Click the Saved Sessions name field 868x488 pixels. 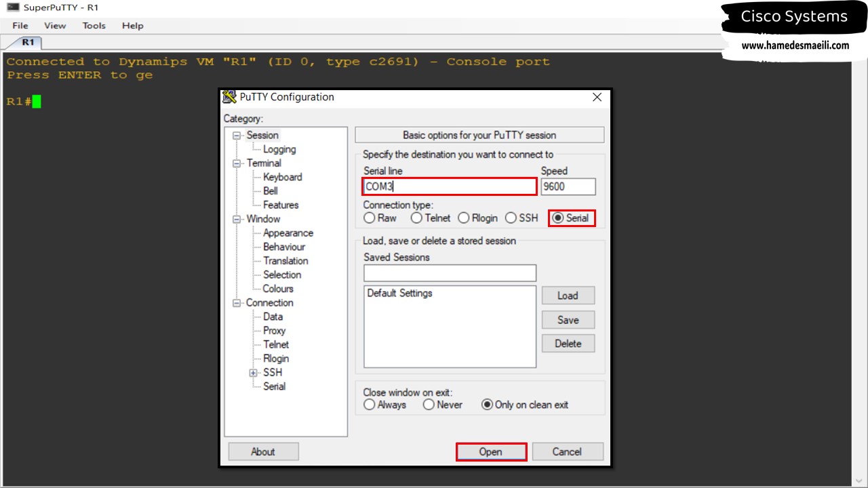450,273
